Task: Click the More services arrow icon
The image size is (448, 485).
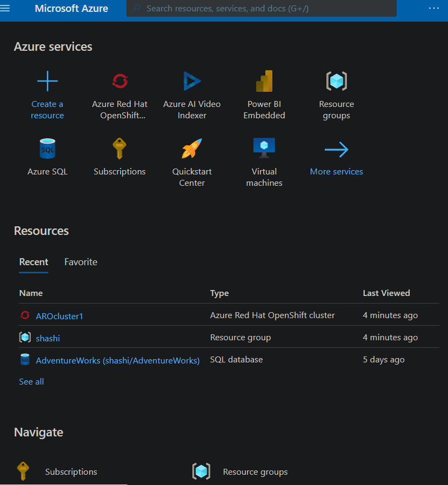Action: pos(336,150)
